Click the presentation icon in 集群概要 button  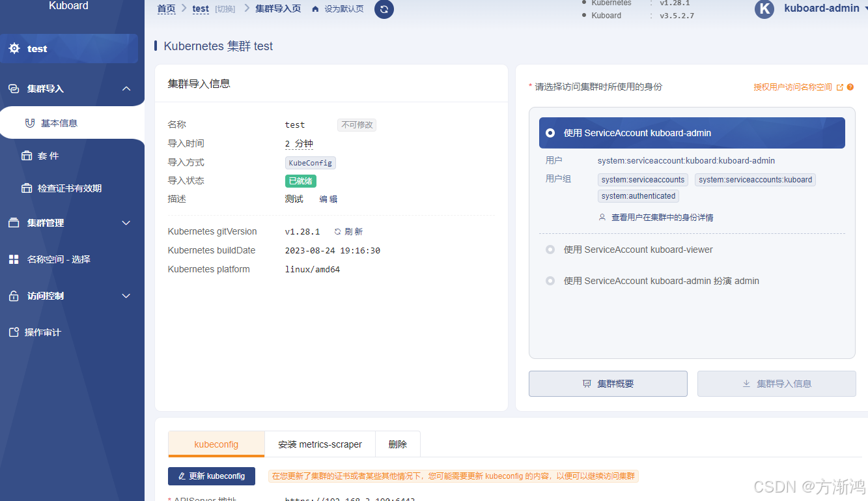(587, 384)
